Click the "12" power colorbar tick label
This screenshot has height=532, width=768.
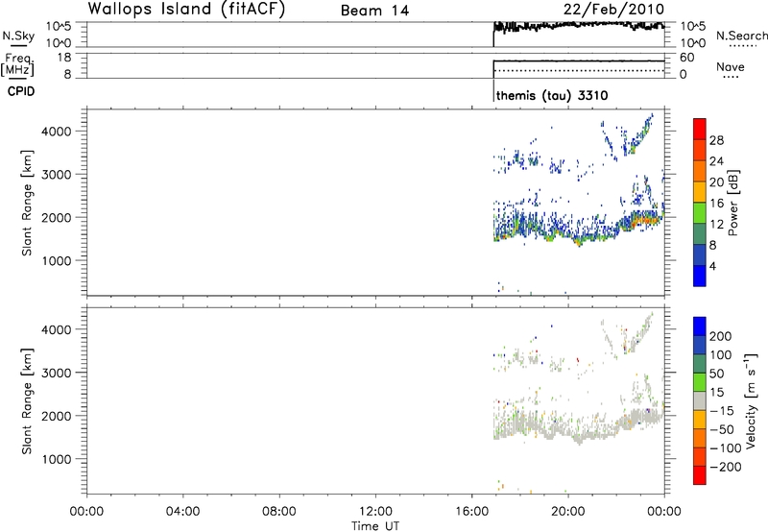point(716,225)
